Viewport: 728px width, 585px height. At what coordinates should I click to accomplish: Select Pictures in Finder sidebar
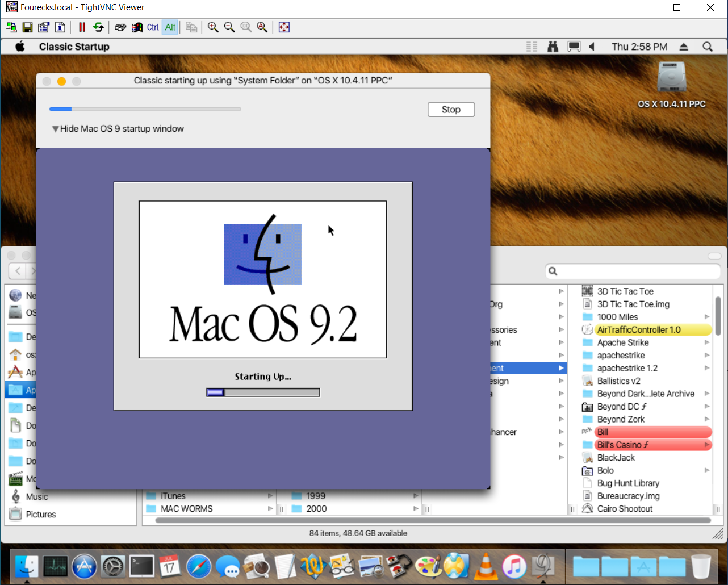click(40, 515)
